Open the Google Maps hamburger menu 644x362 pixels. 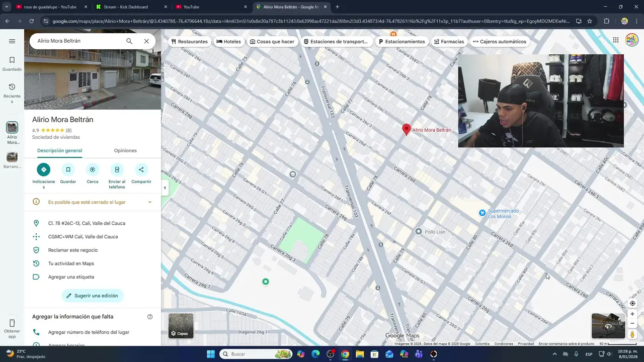(x=12, y=41)
